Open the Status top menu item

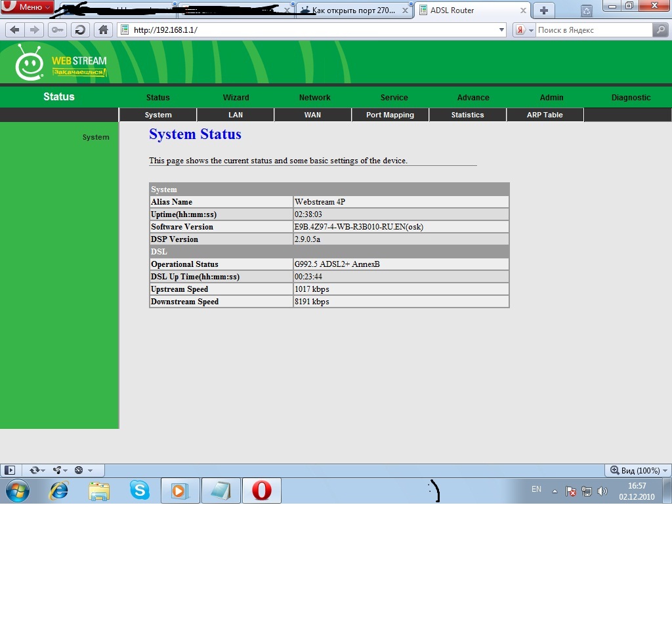[157, 98]
